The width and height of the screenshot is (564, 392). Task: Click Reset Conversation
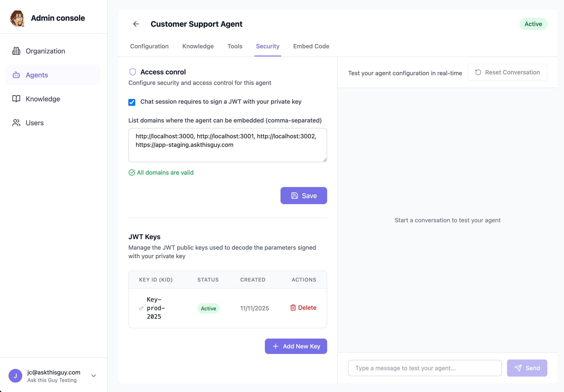[x=507, y=72]
